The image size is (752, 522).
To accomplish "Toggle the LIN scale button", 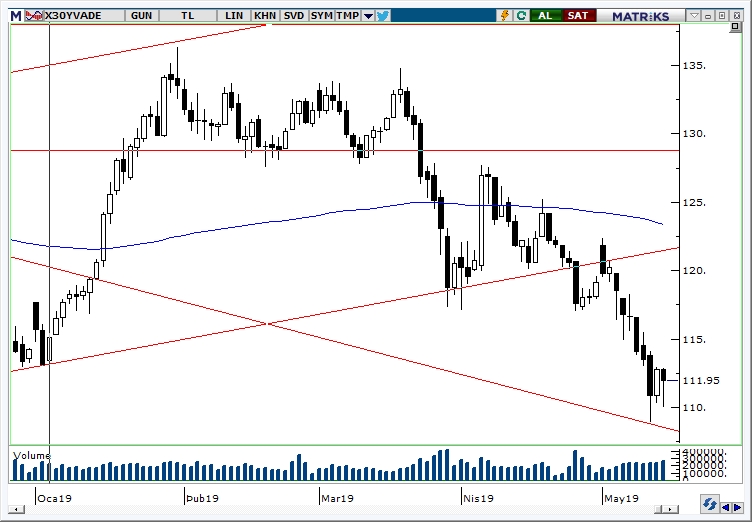I will (234, 16).
